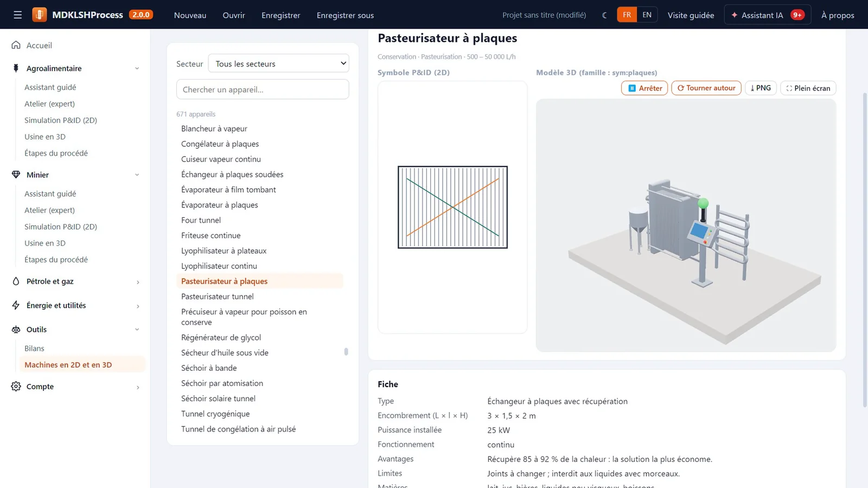Collapse the Minier section chevron
The width and height of the screenshot is (868, 488).
(x=137, y=175)
